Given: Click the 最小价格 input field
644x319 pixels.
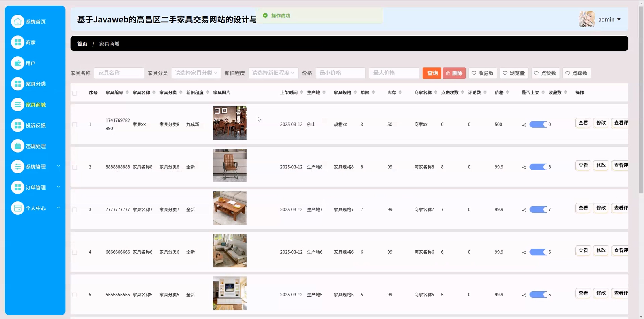Looking at the screenshot, I should click(340, 73).
